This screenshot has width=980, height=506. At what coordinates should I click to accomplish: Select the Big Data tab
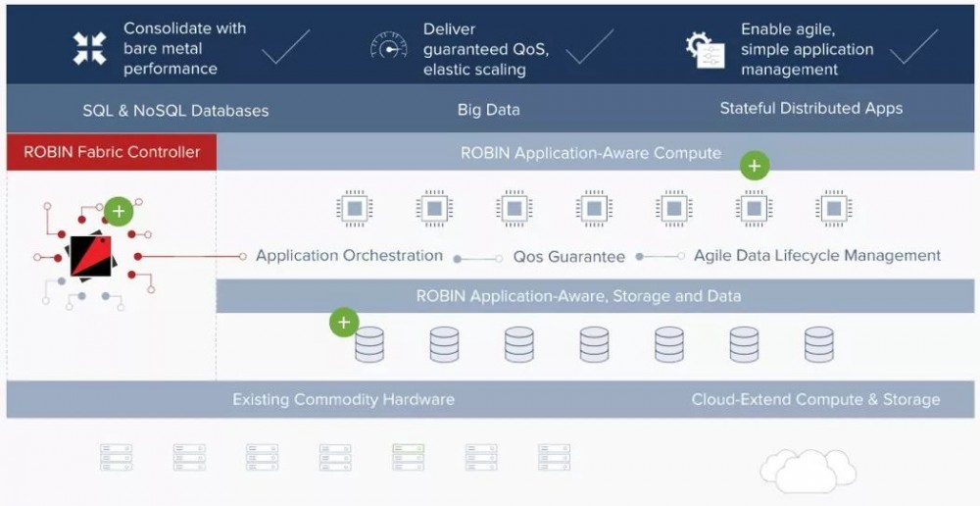coord(488,110)
